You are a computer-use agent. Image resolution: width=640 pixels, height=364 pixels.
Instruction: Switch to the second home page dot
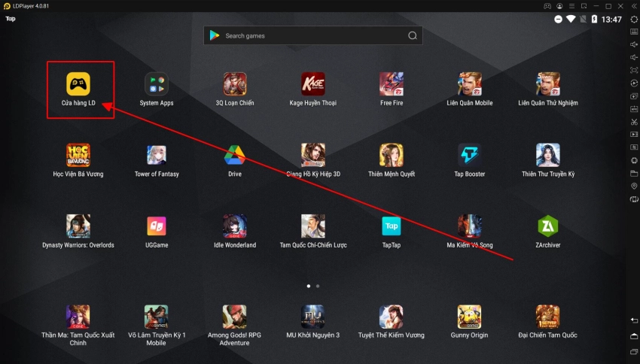(x=318, y=286)
